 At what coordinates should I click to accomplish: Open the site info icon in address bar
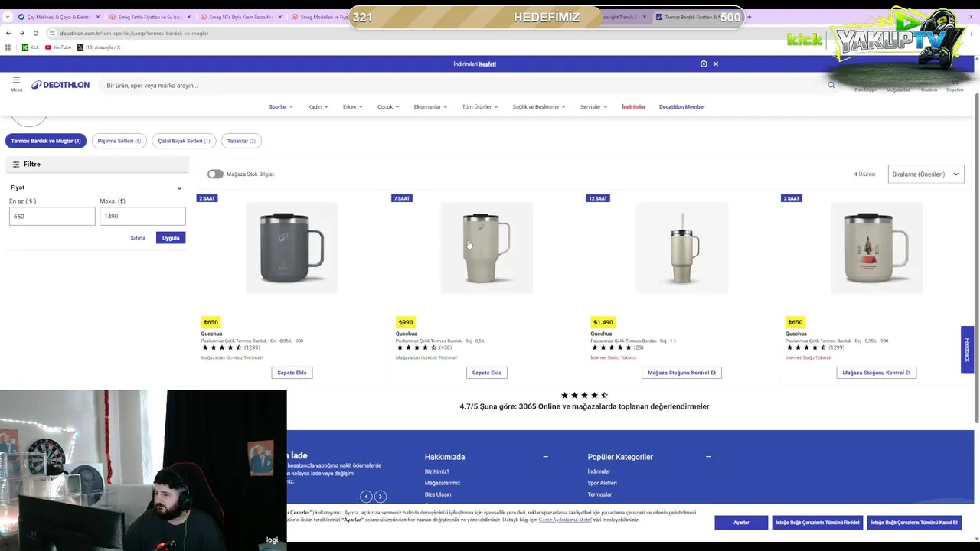pyautogui.click(x=52, y=33)
